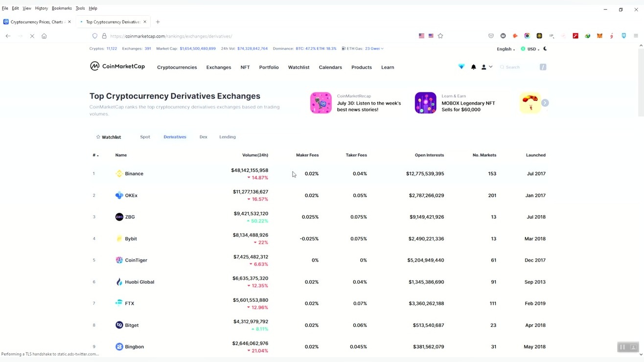Click the Search input field
The width and height of the screenshot is (644, 362).
522,67
